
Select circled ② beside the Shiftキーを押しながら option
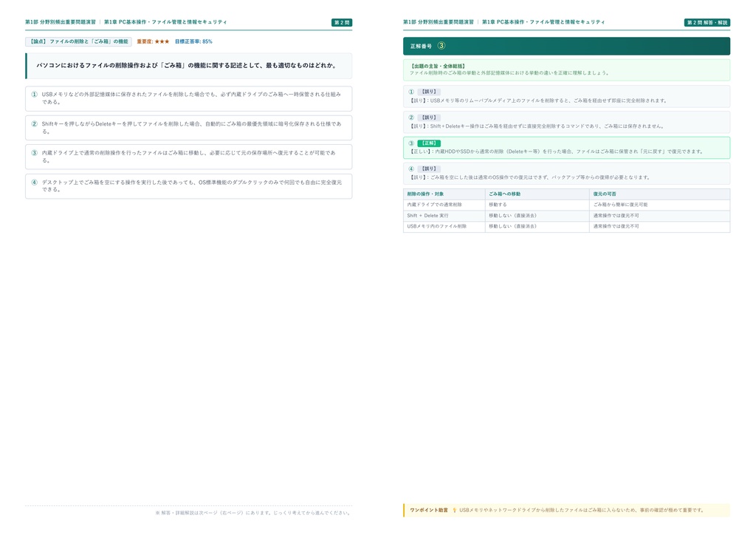pyautogui.click(x=34, y=124)
